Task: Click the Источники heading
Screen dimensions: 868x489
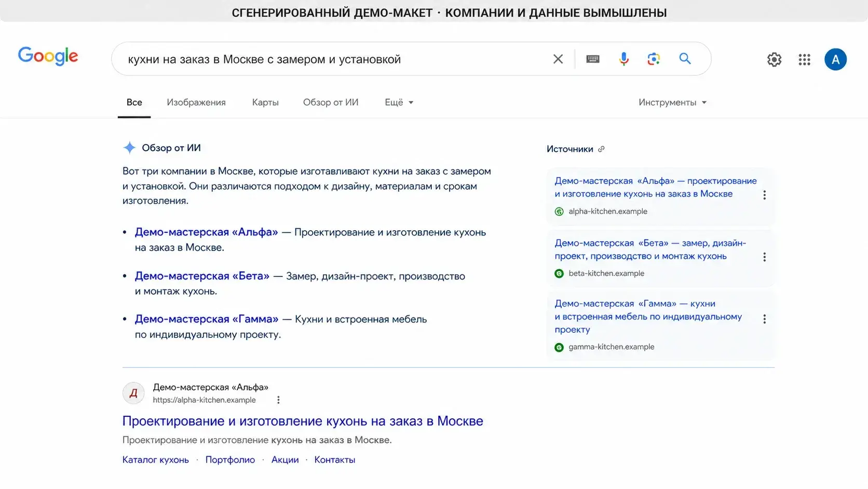Action: 569,149
